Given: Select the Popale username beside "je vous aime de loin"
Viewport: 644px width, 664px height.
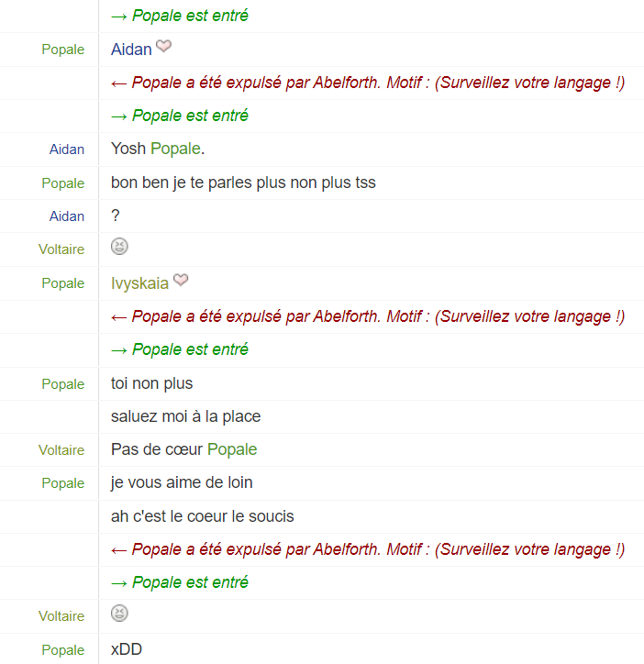Looking at the screenshot, I should point(63,483).
